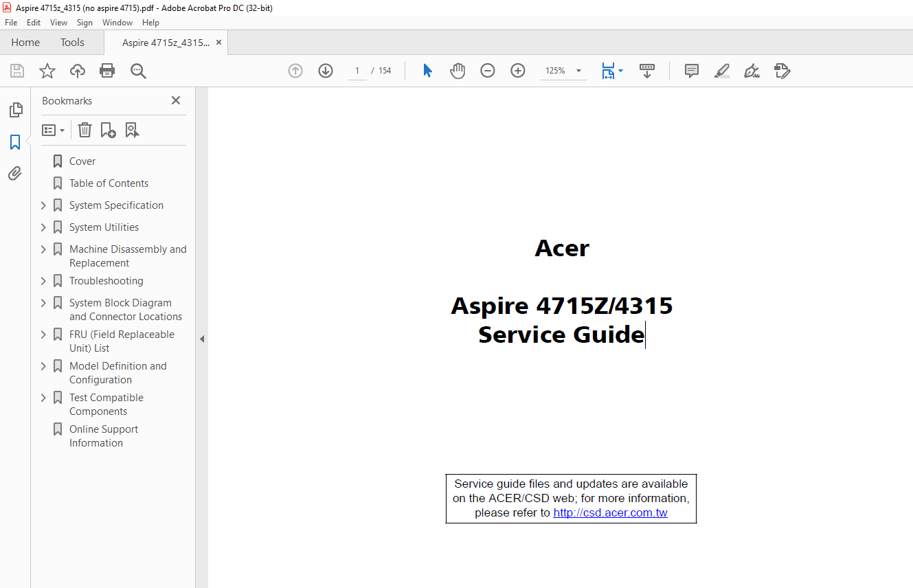Image resolution: width=913 pixels, height=588 pixels.
Task: Expand the System Utilities bookmark
Action: [43, 227]
